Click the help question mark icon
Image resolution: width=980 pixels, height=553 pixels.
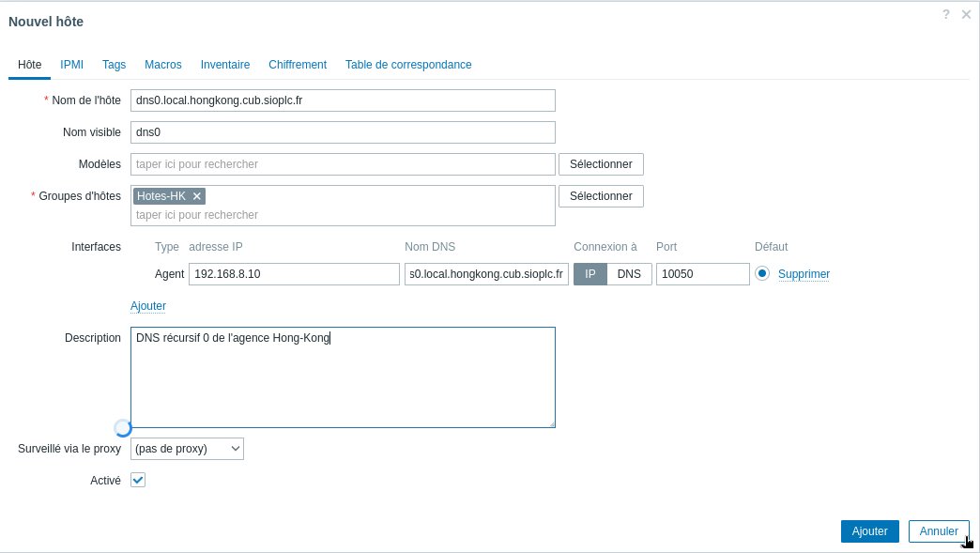[x=946, y=14]
